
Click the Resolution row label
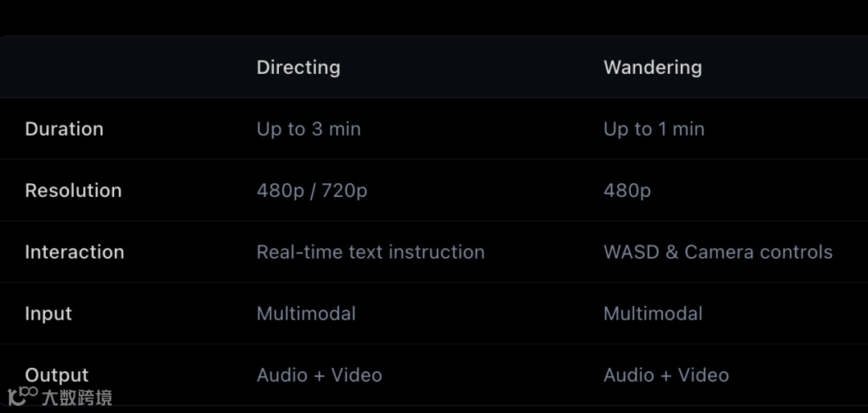point(73,190)
